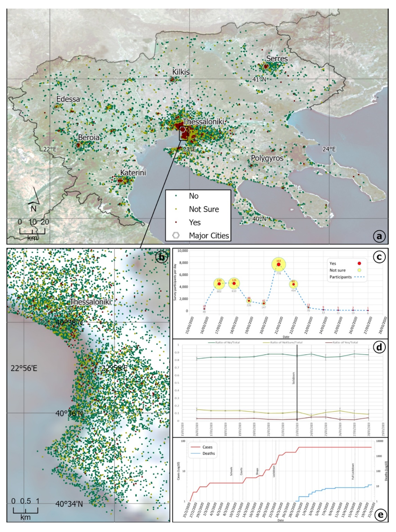Click the bubble labeled 163 on 21/03/2020
The image size is (396, 532).
pyautogui.click(x=279, y=265)
